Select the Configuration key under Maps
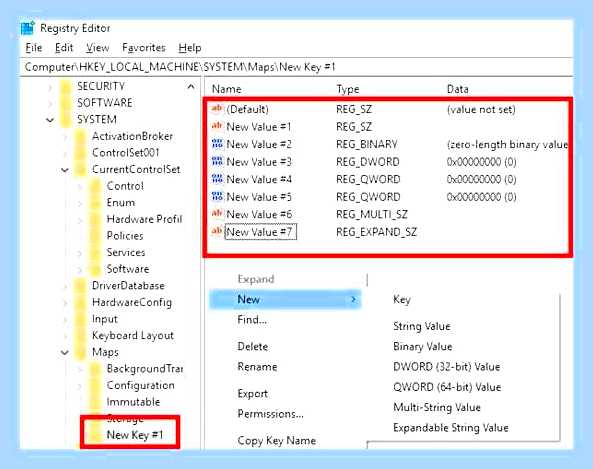The image size is (593, 469). 140,386
